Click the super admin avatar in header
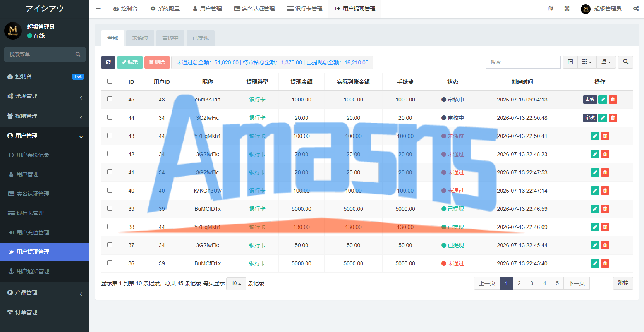644x332 pixels. coord(586,9)
